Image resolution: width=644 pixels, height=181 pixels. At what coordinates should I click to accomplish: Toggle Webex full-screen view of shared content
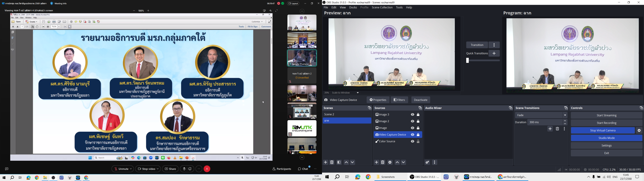click(x=276, y=11)
